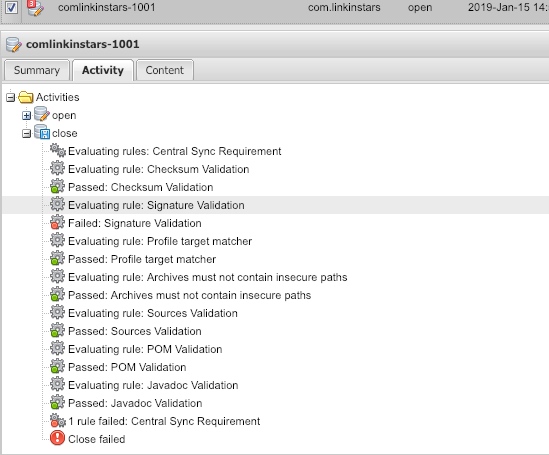The height and width of the screenshot is (455, 549).
Task: Select the 'Close failed' row text
Action: pyautogui.click(x=96, y=439)
